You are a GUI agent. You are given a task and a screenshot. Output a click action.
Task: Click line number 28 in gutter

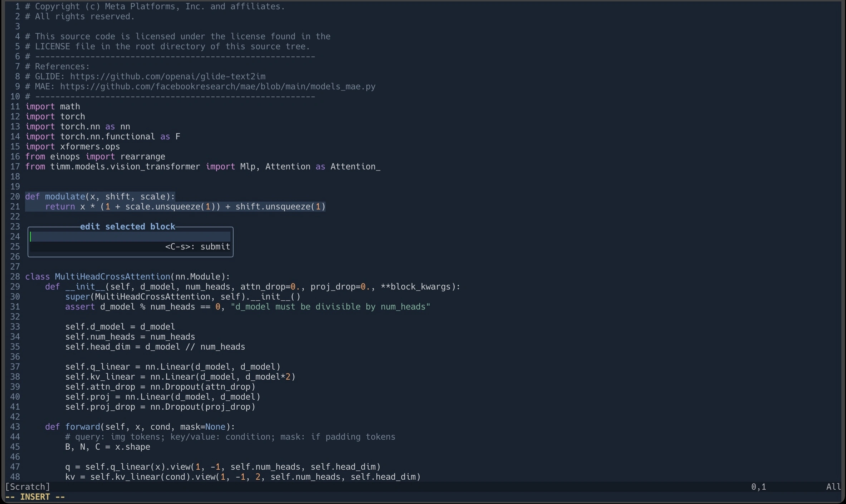15,277
